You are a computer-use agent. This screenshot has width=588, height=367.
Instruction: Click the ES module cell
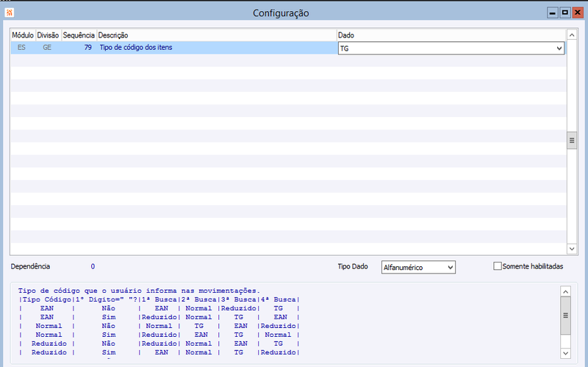22,48
